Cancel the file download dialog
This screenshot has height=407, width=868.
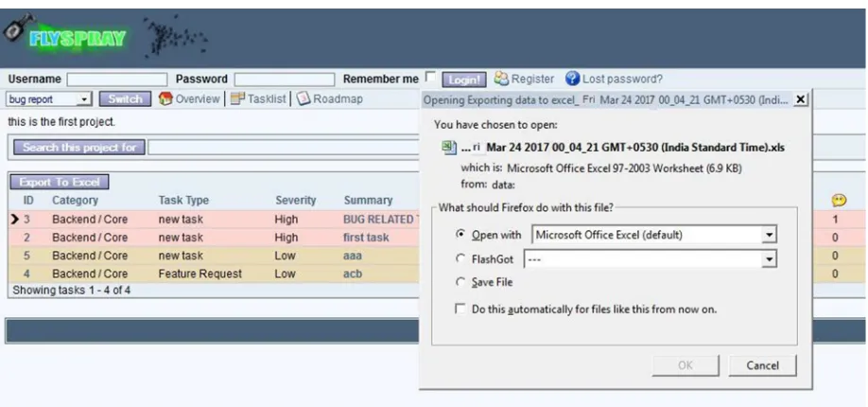click(x=762, y=365)
